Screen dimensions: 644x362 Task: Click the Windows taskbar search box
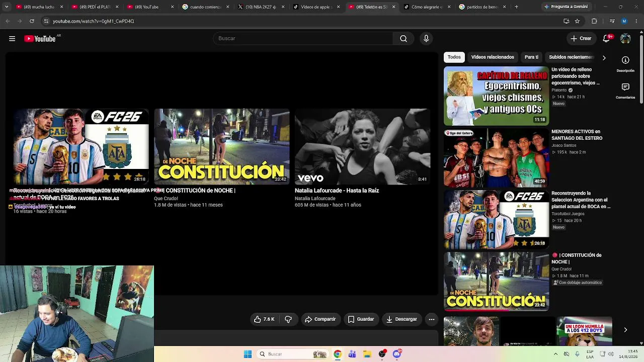click(x=293, y=354)
